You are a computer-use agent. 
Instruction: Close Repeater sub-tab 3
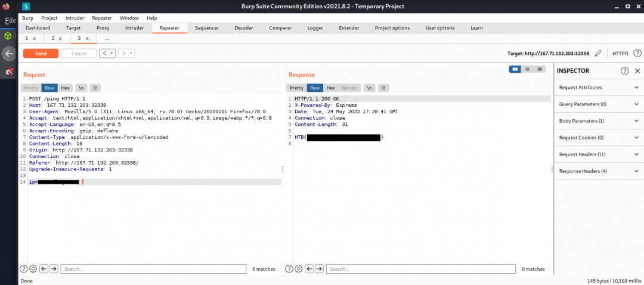(x=86, y=38)
